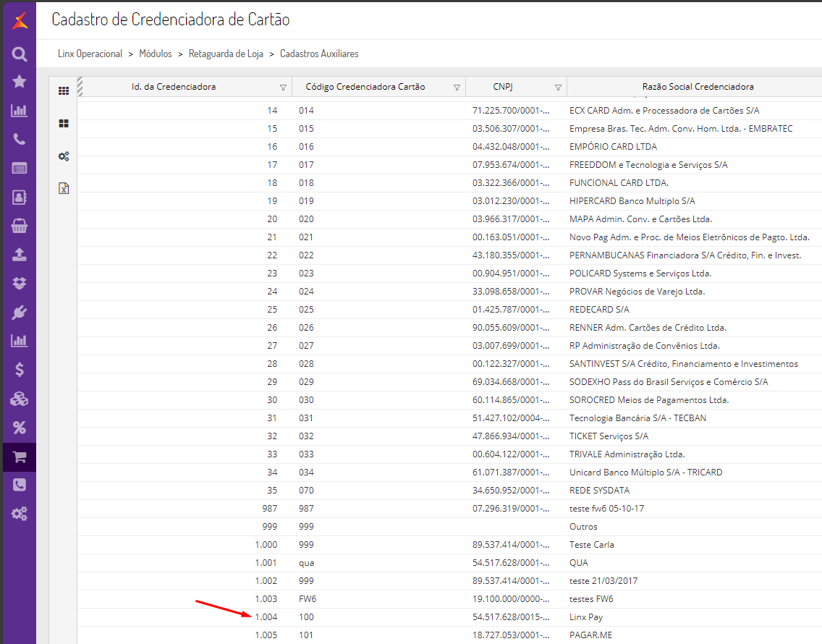
Task: Sort by Id. da Credenciadora header
Action: tap(174, 87)
